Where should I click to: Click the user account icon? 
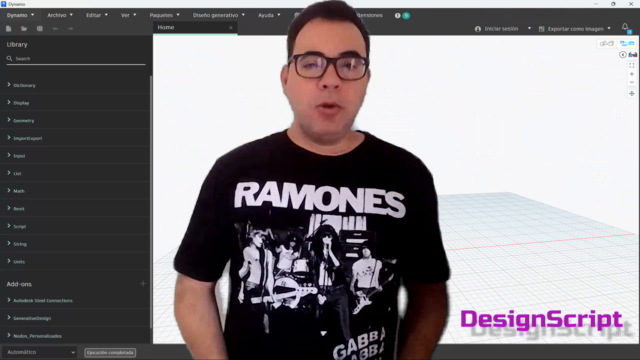pos(478,29)
